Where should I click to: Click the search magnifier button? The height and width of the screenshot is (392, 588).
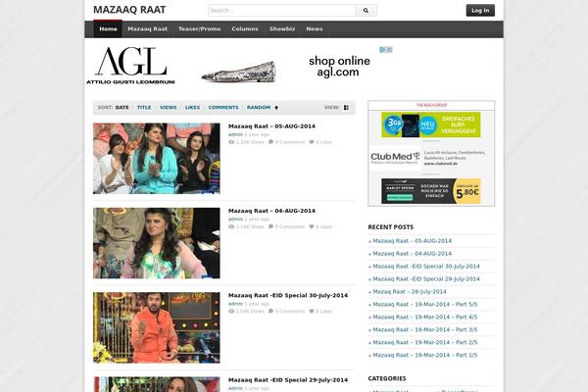click(366, 11)
